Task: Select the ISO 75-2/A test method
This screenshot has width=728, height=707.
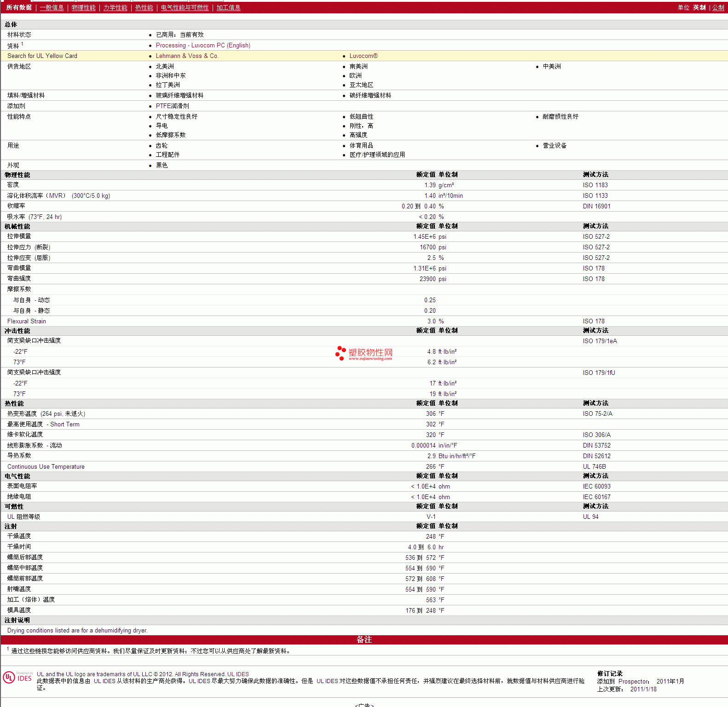Action: (597, 414)
